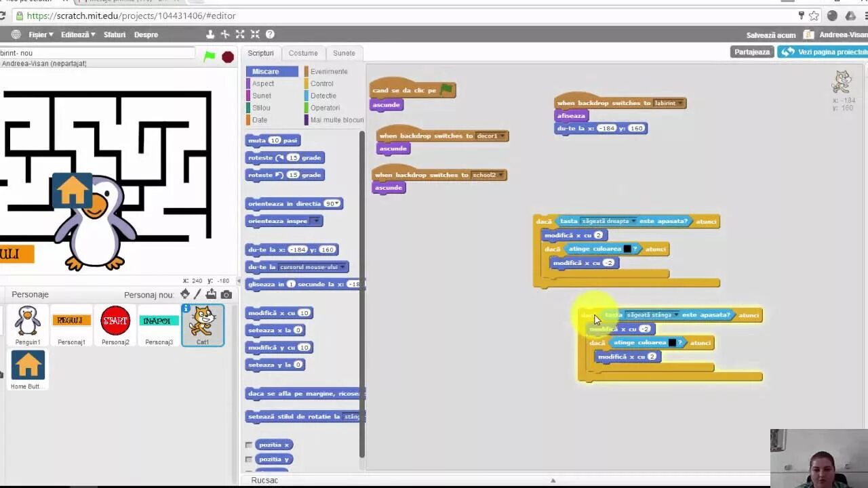Click the browser bookmark star icon
The height and width of the screenshot is (488, 868).
[814, 16]
